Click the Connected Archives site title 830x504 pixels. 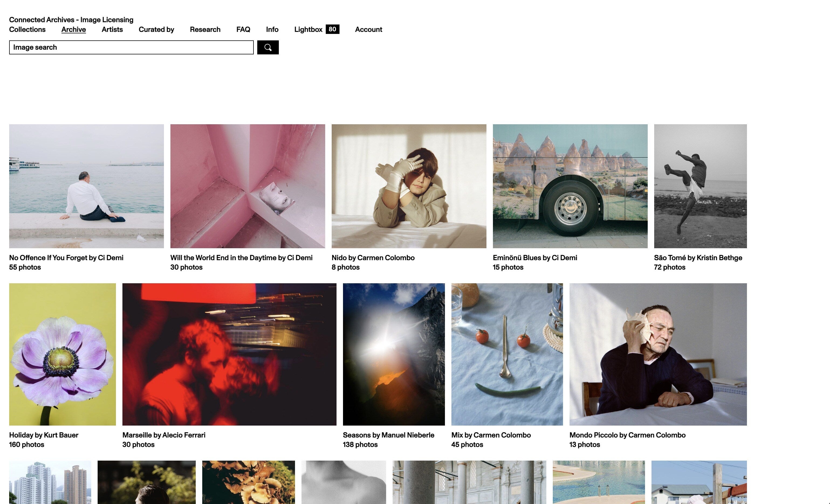[x=71, y=19]
